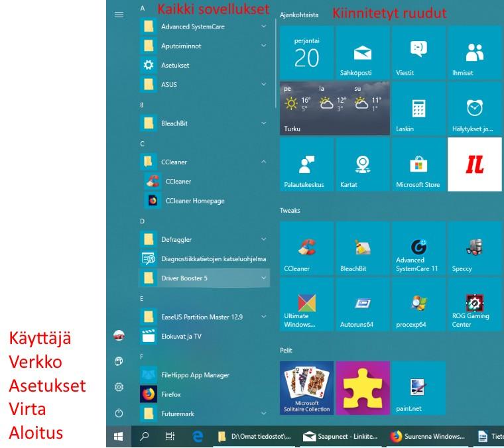Viewport: 504px width, 448px height.
Task: Open Asetukset in the app list
Action: [x=204, y=65]
